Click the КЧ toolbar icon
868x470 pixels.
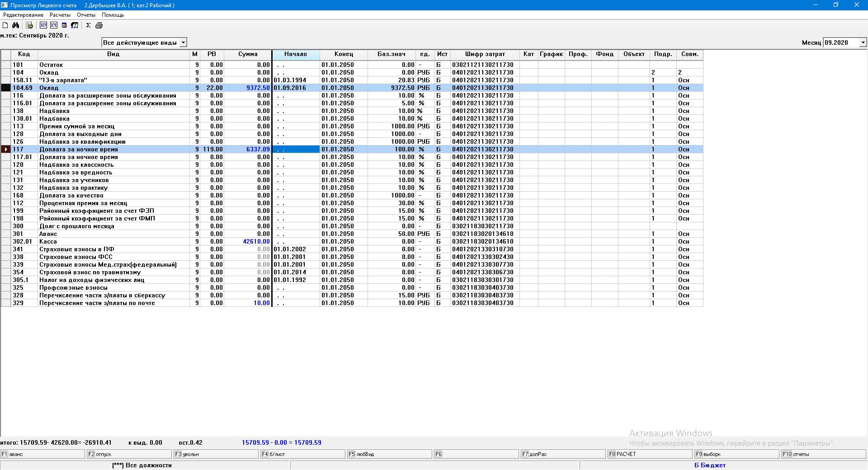point(54,25)
